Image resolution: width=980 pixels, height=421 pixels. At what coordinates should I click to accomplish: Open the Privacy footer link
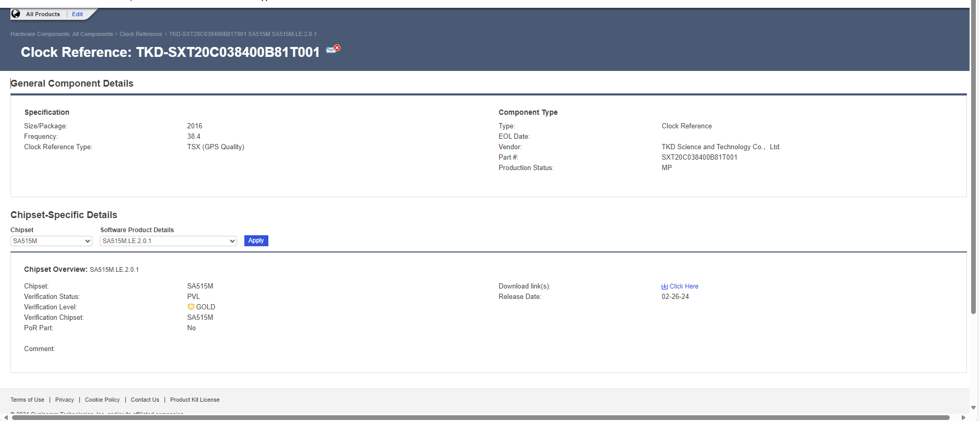point(65,400)
